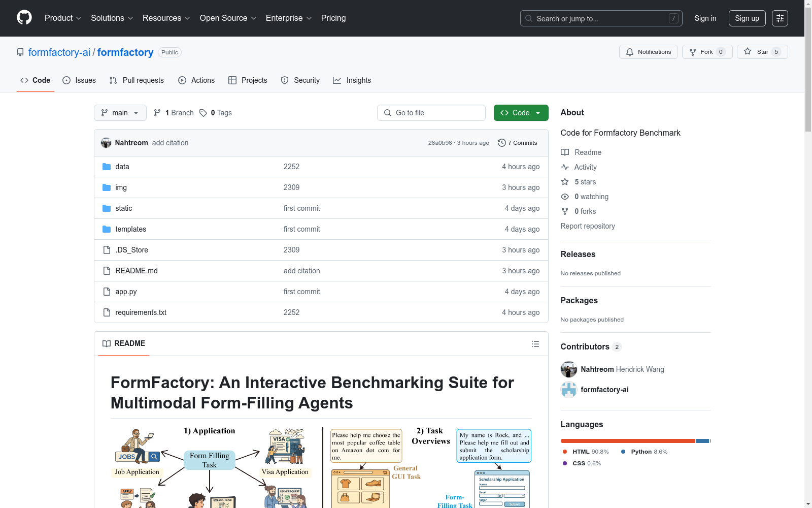This screenshot has height=508, width=812.
Task: Click the requirements.txt file icon
Action: coord(107,312)
